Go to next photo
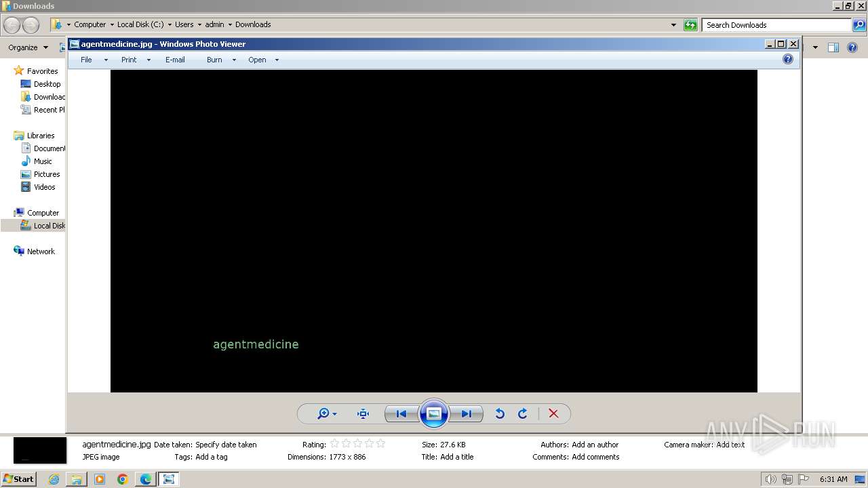The image size is (868, 488). (467, 413)
